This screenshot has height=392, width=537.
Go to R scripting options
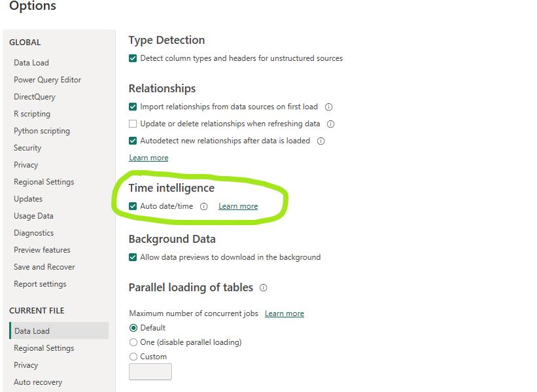tap(32, 114)
